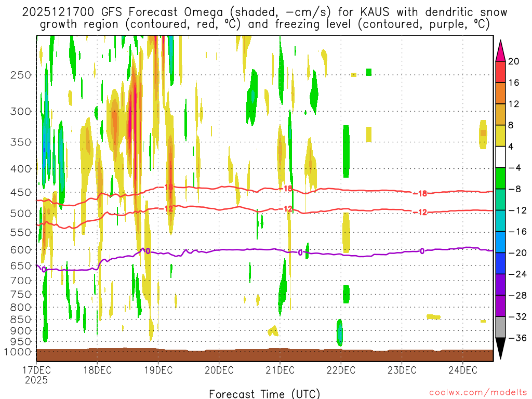532x399 pixels.
Task: Click the Forecast Time (UTC) axis title
Action: click(264, 393)
